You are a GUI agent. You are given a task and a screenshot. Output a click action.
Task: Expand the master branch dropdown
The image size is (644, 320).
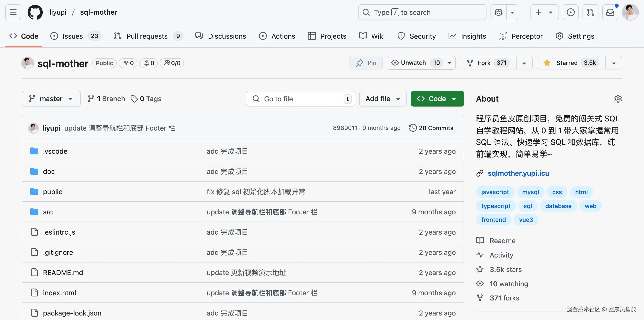(x=51, y=99)
